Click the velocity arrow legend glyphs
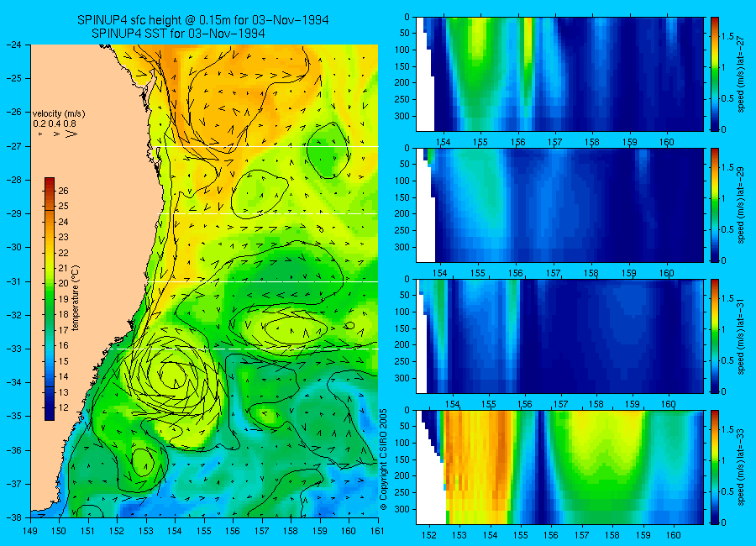The width and height of the screenshot is (756, 546). coord(58,134)
